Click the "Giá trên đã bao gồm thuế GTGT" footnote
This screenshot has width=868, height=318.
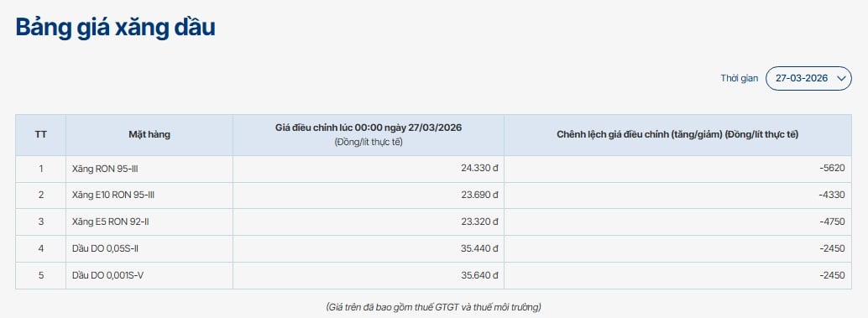click(433, 306)
